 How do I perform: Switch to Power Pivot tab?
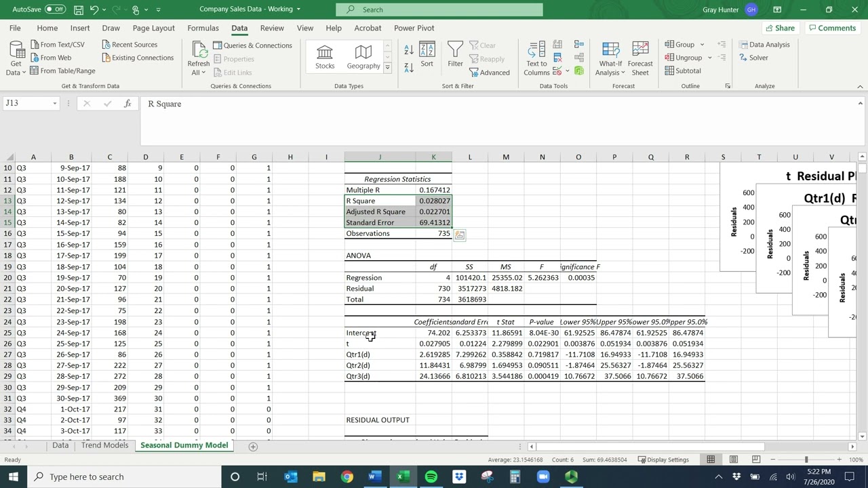(414, 28)
